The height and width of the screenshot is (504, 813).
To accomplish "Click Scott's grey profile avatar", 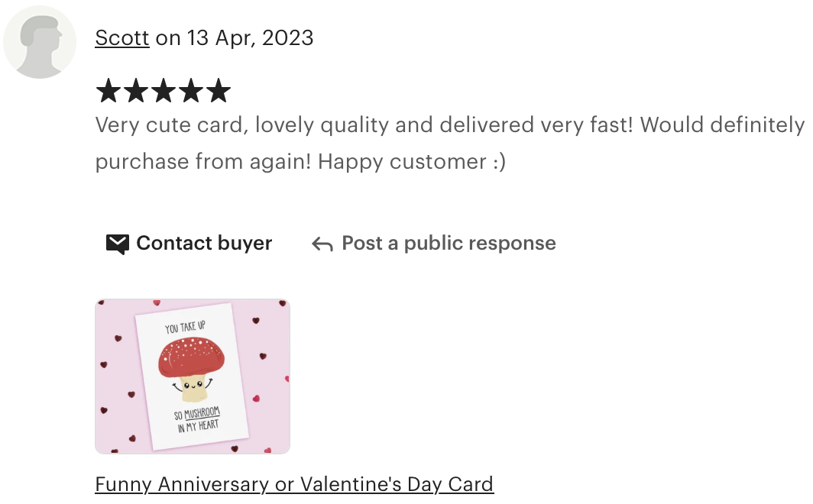I will click(x=40, y=42).
